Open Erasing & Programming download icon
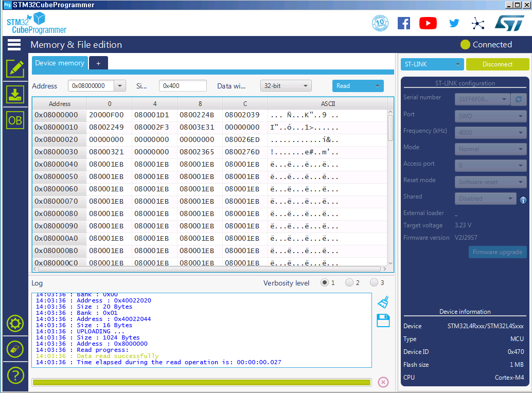Screen dimensions: 532x393 tap(15, 94)
